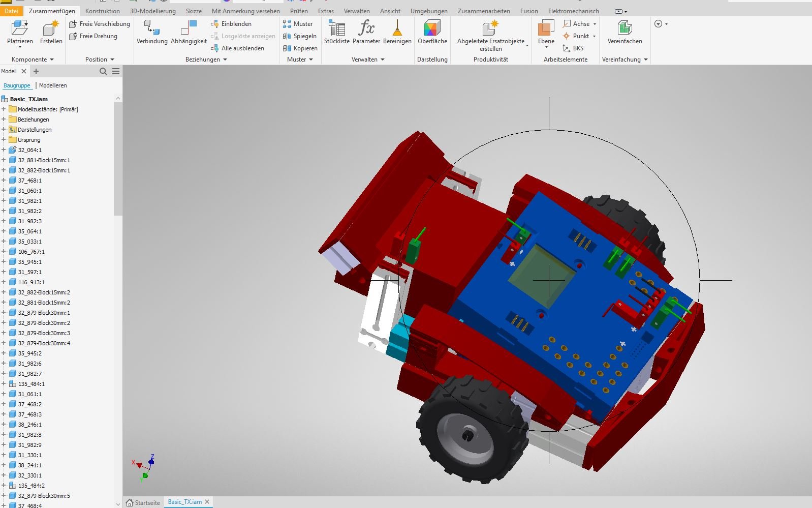Select Freie Drehung tool
Image resolution: width=812 pixels, height=508 pixels.
tap(93, 36)
